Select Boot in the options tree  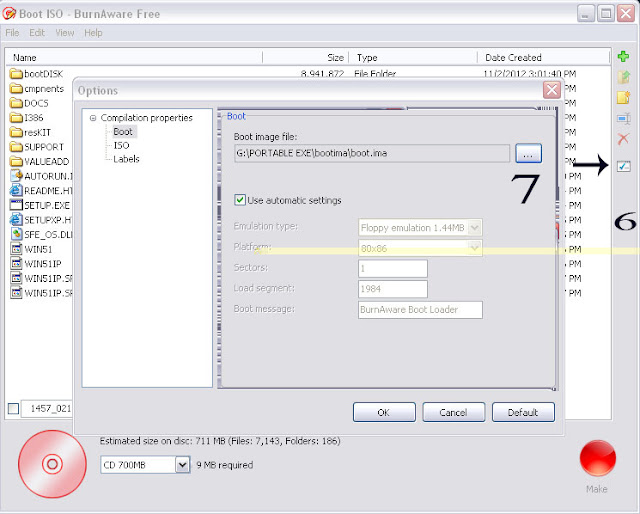pyautogui.click(x=123, y=131)
